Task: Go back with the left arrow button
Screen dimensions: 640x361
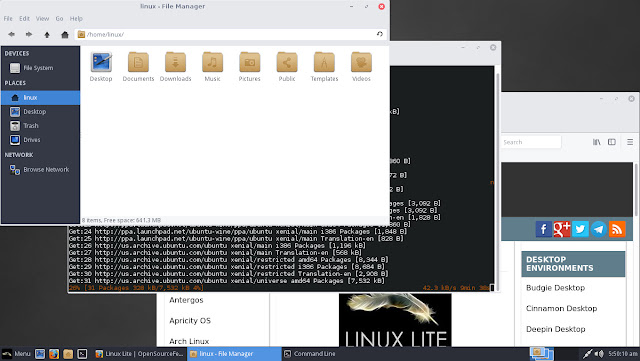Action: pyautogui.click(x=11, y=35)
